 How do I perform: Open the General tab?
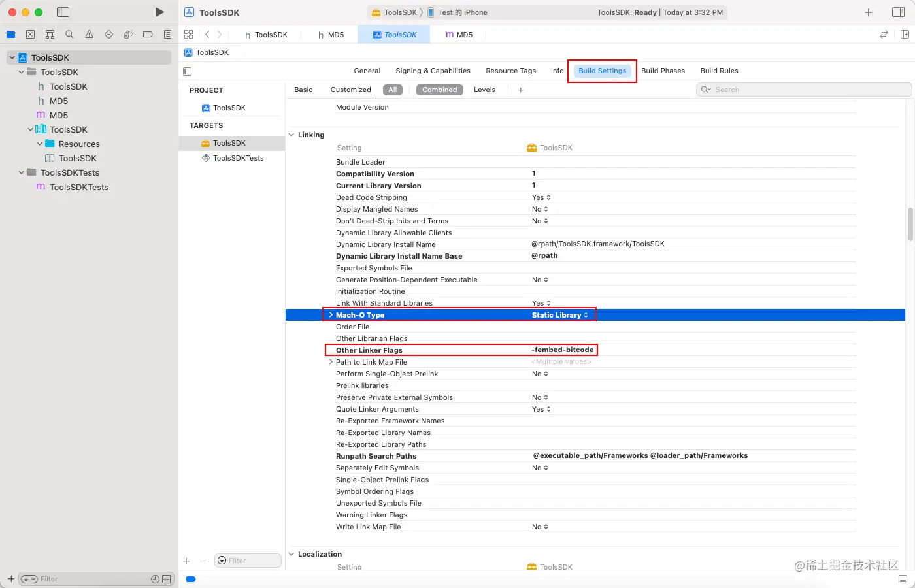pos(367,71)
